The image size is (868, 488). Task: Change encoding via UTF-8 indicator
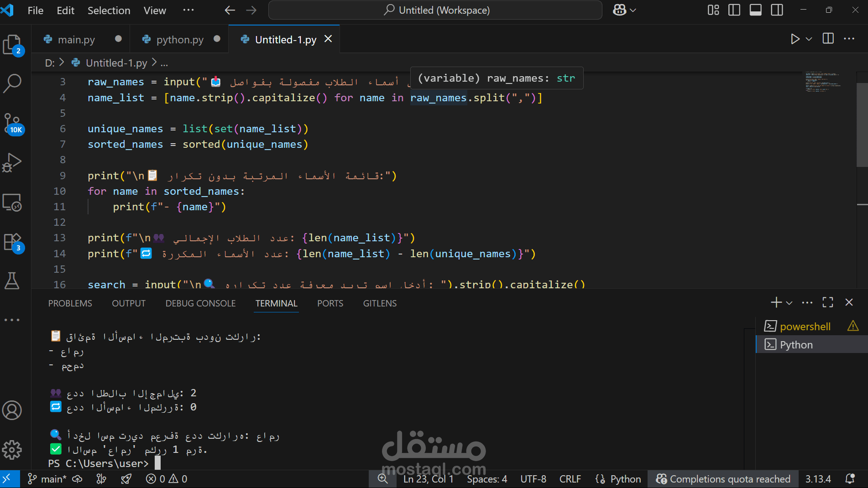click(533, 479)
